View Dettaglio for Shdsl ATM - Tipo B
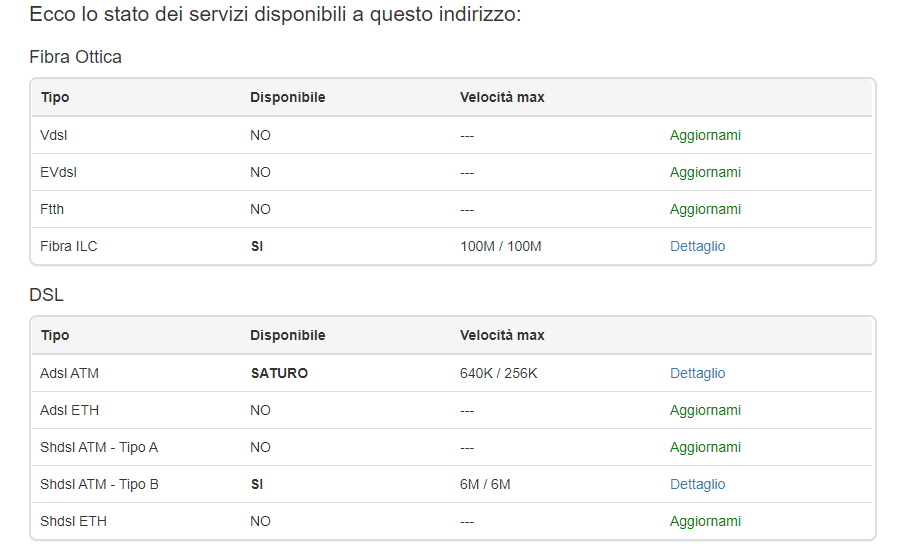The height and width of the screenshot is (560, 921). click(697, 484)
